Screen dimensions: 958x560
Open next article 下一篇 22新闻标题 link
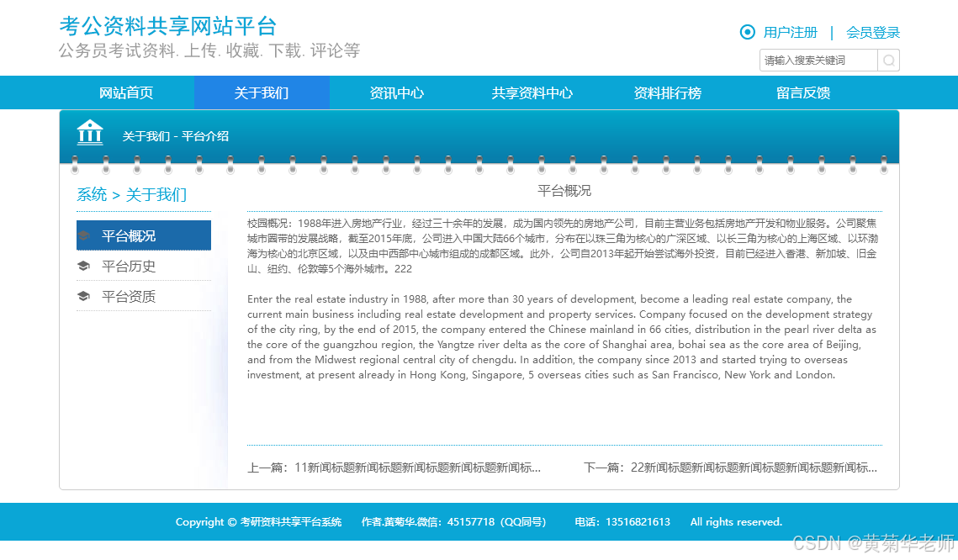tap(731, 468)
